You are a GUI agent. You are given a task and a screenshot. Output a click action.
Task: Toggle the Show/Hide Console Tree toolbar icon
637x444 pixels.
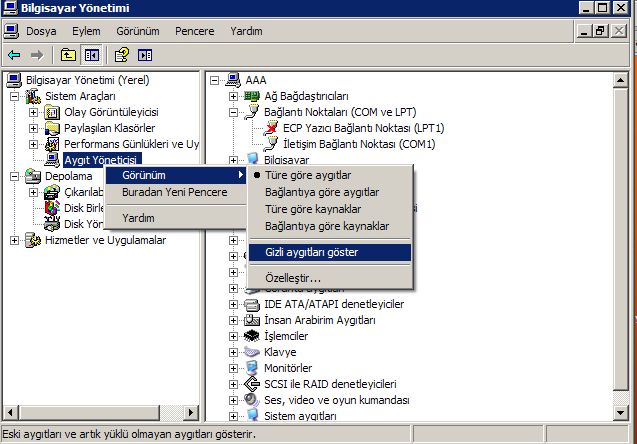92,55
